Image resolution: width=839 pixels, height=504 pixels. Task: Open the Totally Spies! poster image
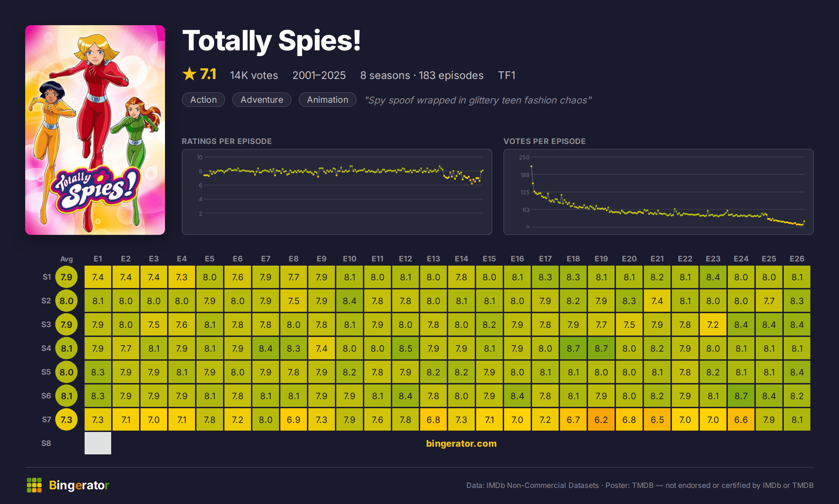pyautogui.click(x=95, y=130)
